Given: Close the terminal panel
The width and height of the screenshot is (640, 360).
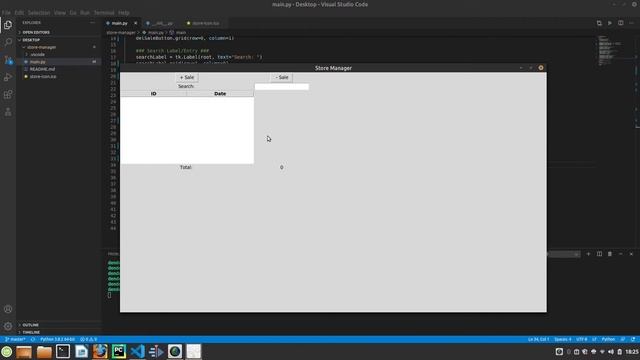Looking at the screenshot, I should click(631, 254).
